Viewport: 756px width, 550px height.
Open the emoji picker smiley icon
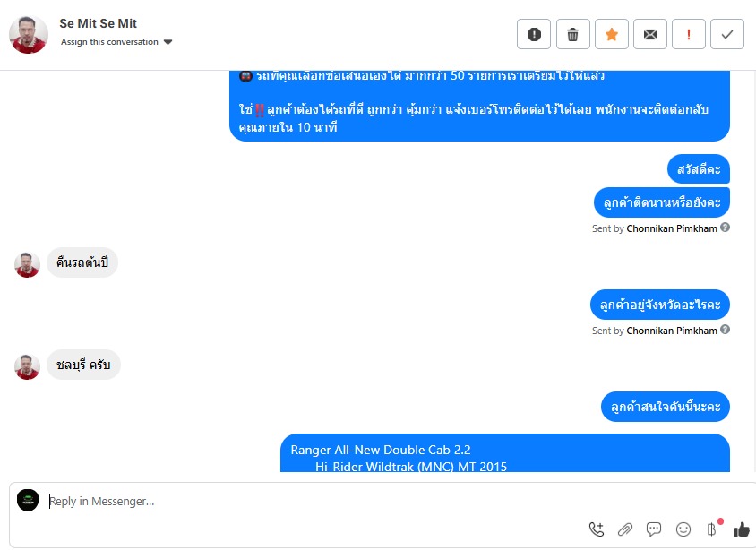(x=683, y=529)
